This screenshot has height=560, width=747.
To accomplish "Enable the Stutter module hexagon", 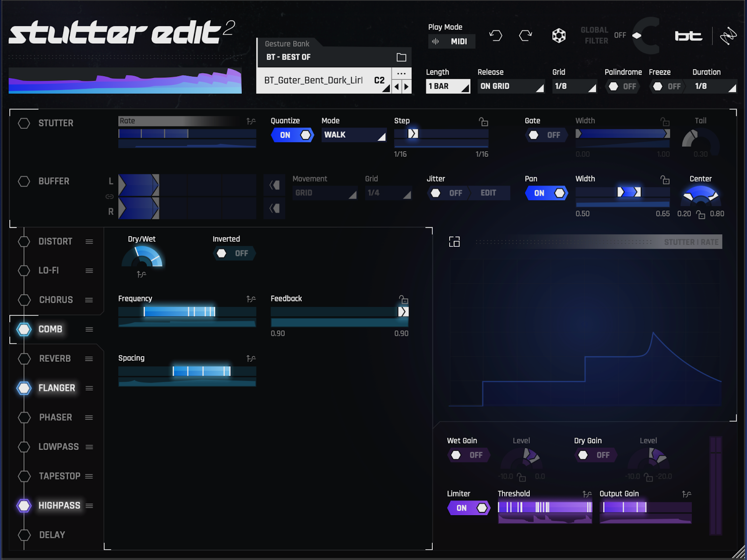I will pos(24,123).
